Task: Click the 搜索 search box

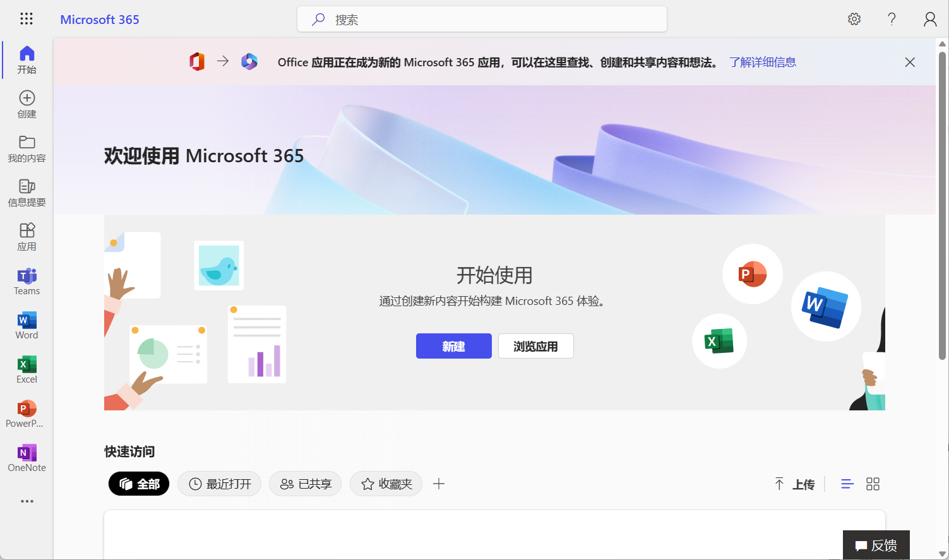Action: tap(482, 20)
